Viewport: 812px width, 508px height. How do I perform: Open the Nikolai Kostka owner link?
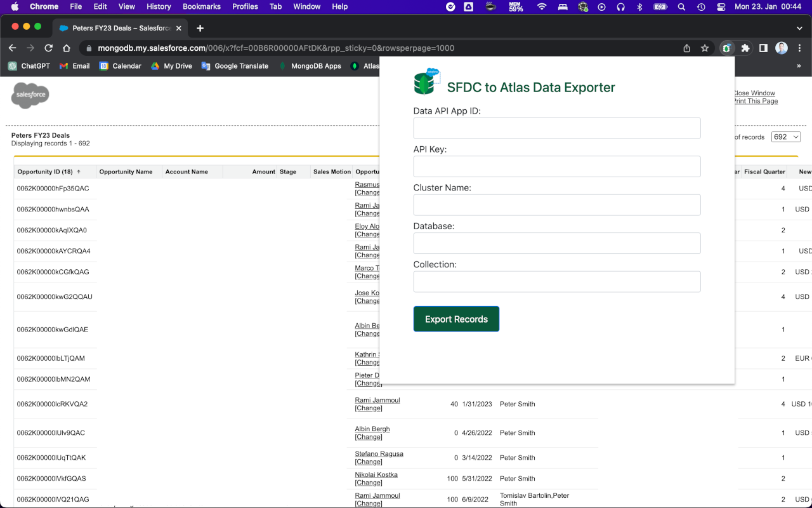tap(376, 475)
